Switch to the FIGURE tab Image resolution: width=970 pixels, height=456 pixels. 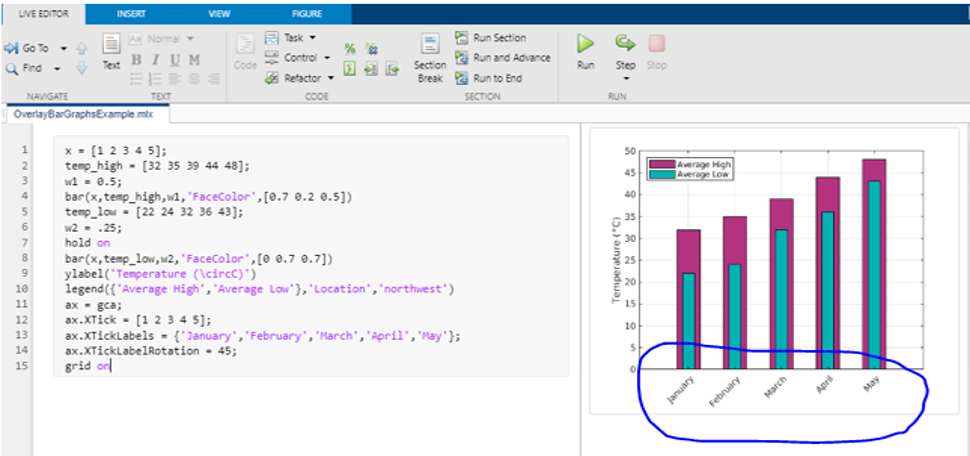coord(307,14)
